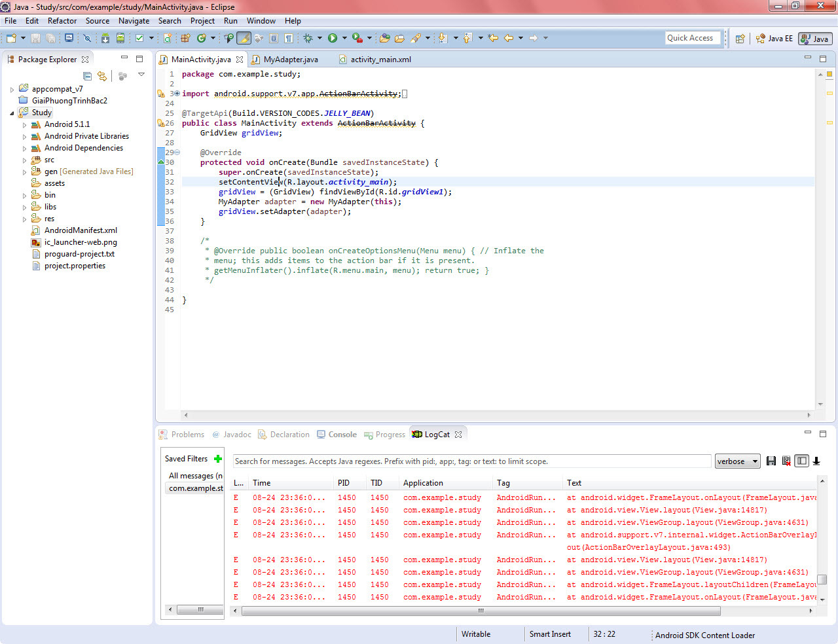
Task: Add a new LogCat filter
Action: click(218, 459)
